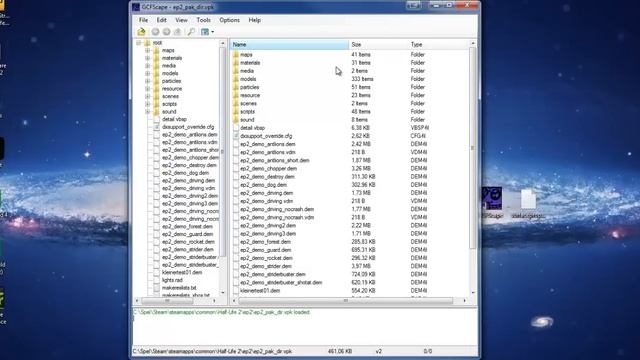The width and height of the screenshot is (640, 360).
Task: Click the media folder icon in file list
Action: (236, 71)
